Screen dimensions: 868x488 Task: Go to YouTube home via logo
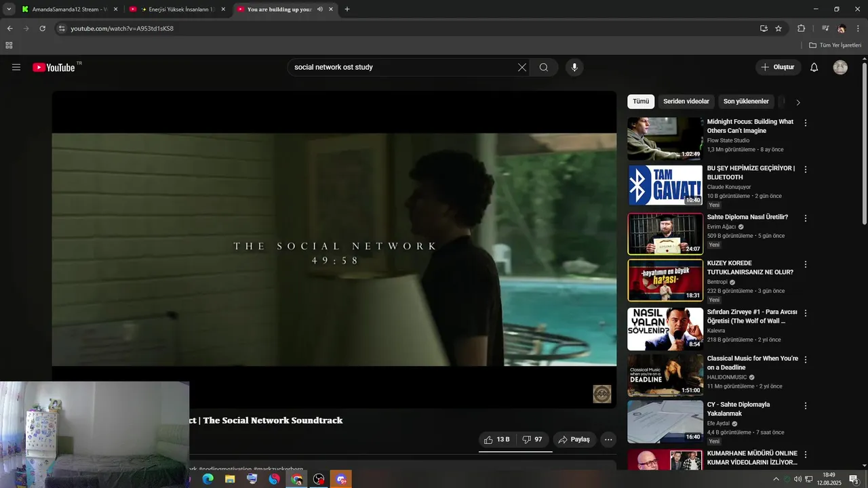click(x=54, y=67)
